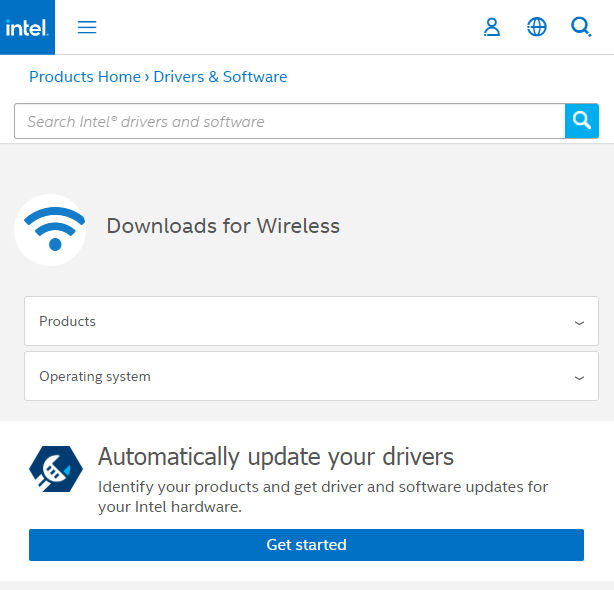Expand the Products chevron arrow
Screen dimensions: 614x590
(x=579, y=323)
